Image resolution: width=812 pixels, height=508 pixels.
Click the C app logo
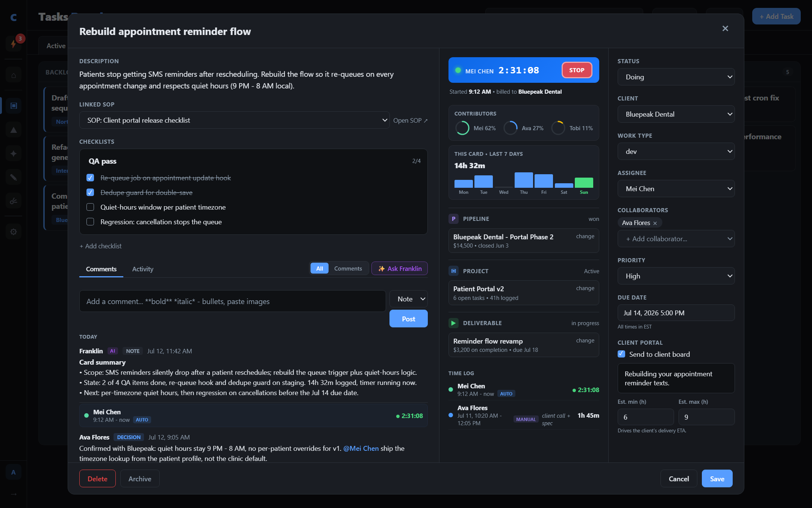14,17
